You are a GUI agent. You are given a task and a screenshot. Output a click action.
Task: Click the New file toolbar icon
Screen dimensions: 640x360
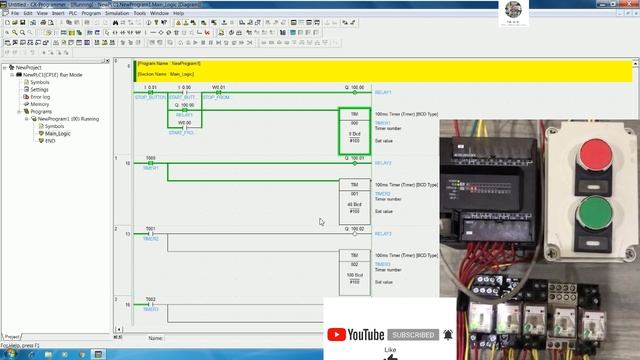point(7,22)
